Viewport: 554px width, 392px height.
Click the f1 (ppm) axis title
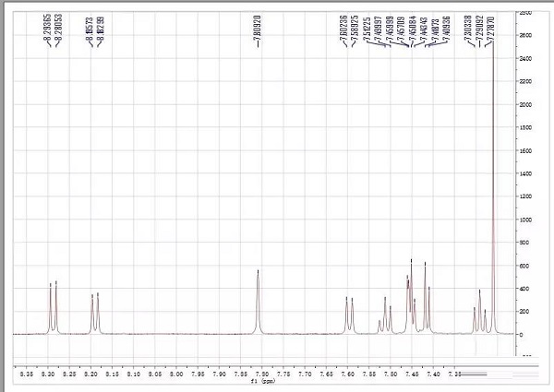(x=267, y=380)
